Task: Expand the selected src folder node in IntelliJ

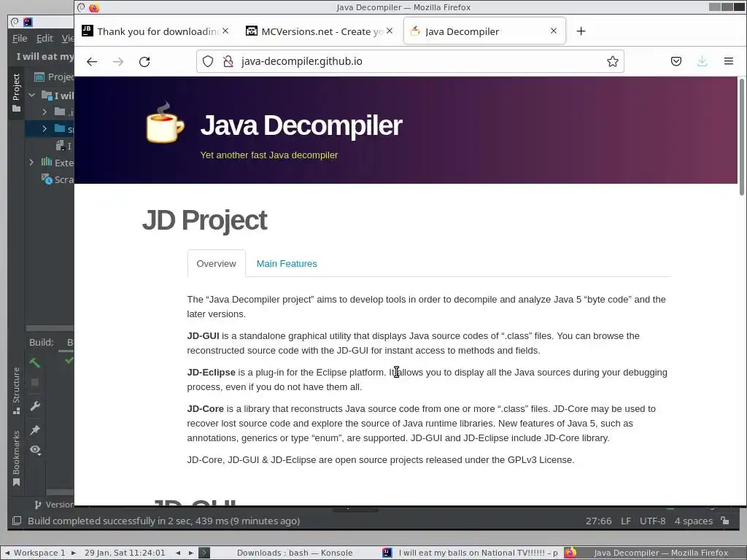Action: [44, 128]
